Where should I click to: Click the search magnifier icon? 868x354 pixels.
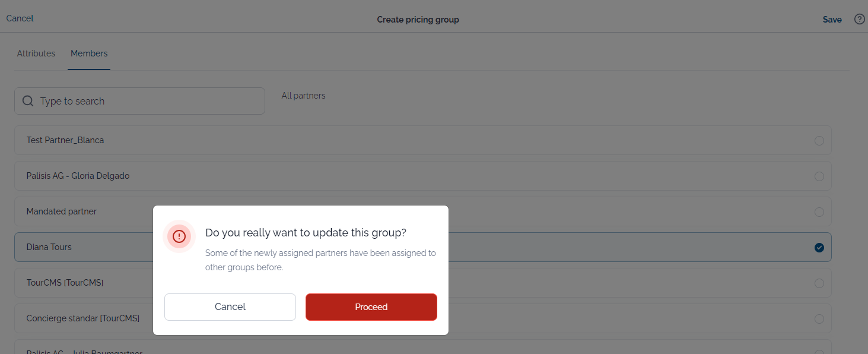28,101
